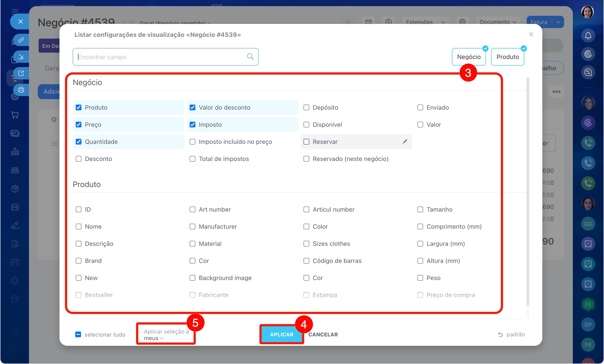Select the Produto section tab

click(507, 57)
